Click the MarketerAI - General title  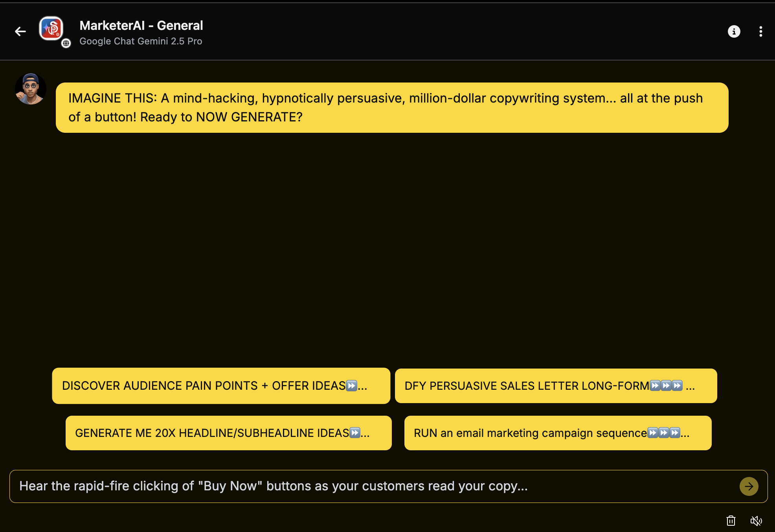[141, 26]
